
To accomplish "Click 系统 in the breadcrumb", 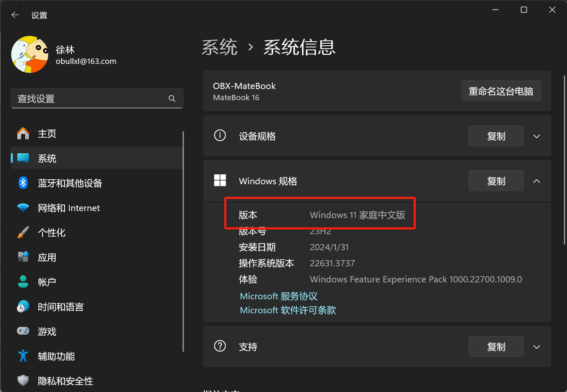I will [x=220, y=47].
